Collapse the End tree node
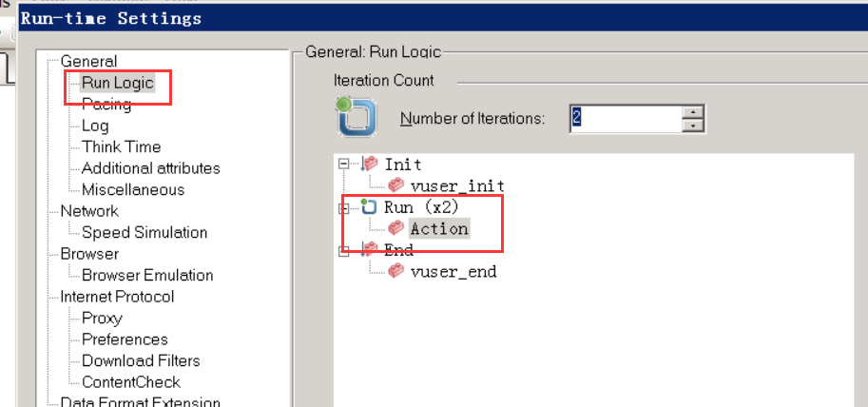This screenshot has height=407, width=868. pyautogui.click(x=344, y=250)
